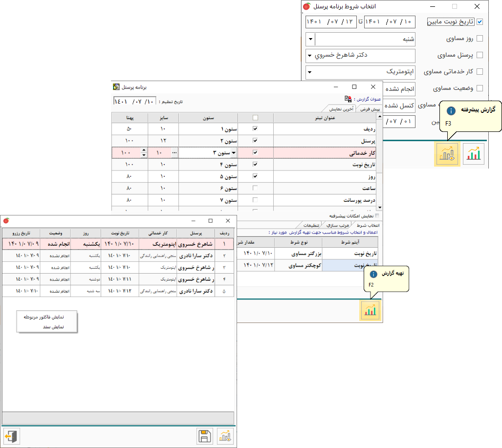Viewport: 502px width, 448px height.
Task: Open the weekday dropdown showing شنبه
Action: point(310,39)
